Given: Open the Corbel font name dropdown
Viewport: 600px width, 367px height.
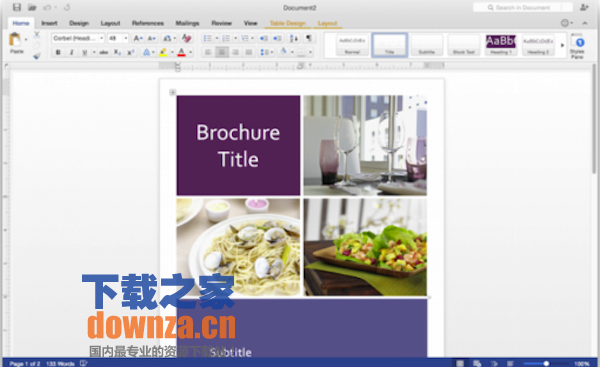Looking at the screenshot, I should [x=101, y=38].
